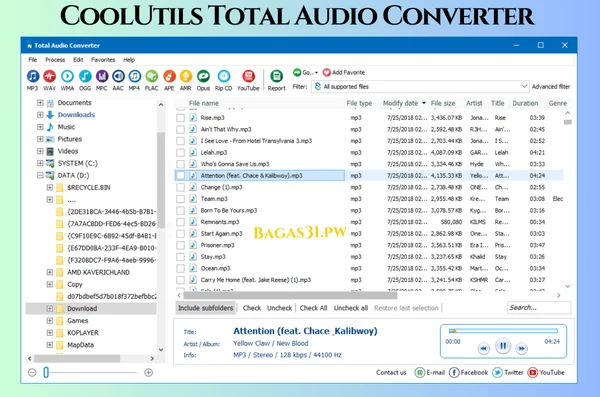This screenshot has height=397, width=600.
Task: Open the YouTube contact link at bottom
Action: (533, 372)
